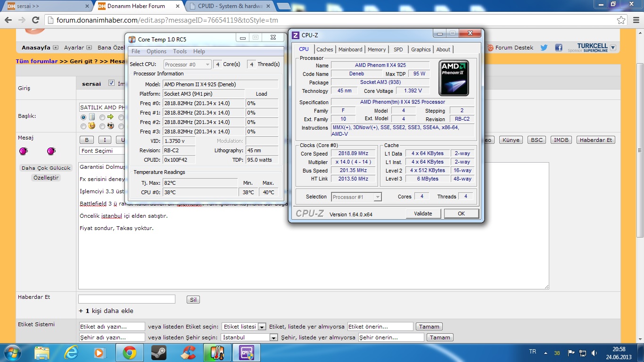Screen dimensions: 644x362
Task: Select the document icon radio button
Action: pyautogui.click(x=83, y=117)
